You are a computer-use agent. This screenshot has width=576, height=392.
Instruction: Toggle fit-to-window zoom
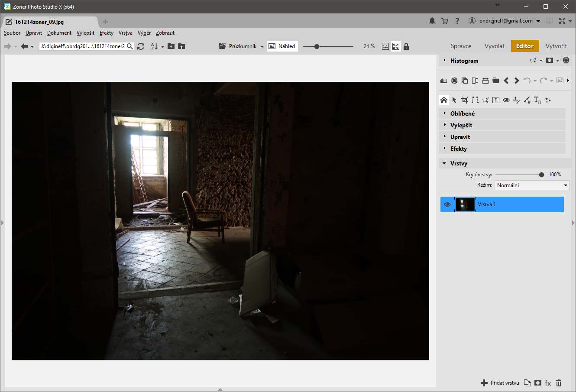point(396,46)
